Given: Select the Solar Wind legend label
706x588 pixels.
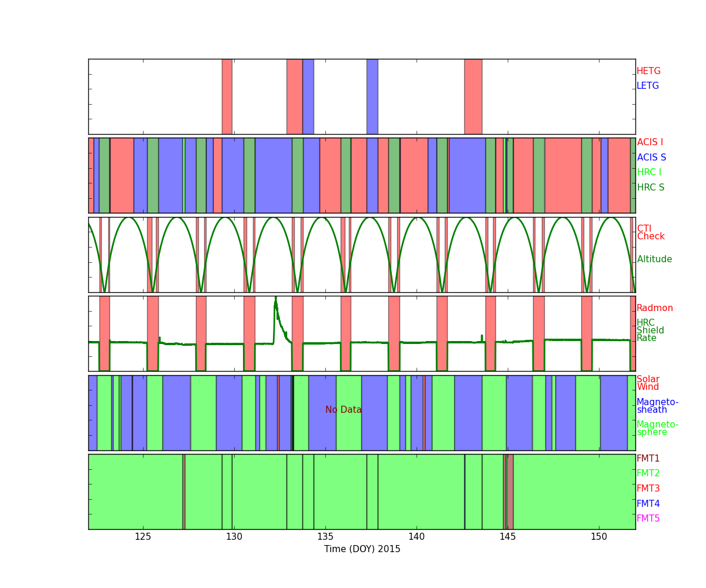Looking at the screenshot, I should click(x=648, y=383).
